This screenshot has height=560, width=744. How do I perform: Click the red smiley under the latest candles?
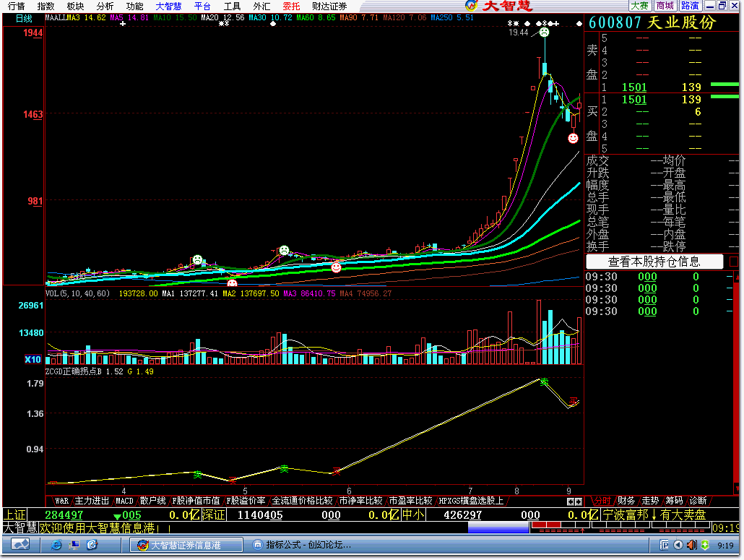(x=574, y=138)
